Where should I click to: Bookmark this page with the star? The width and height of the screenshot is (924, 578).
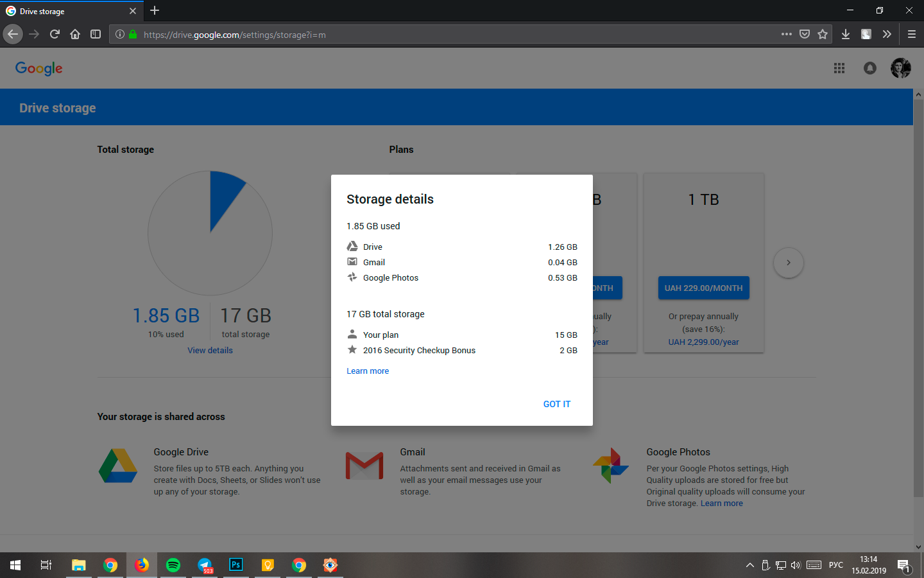point(823,34)
